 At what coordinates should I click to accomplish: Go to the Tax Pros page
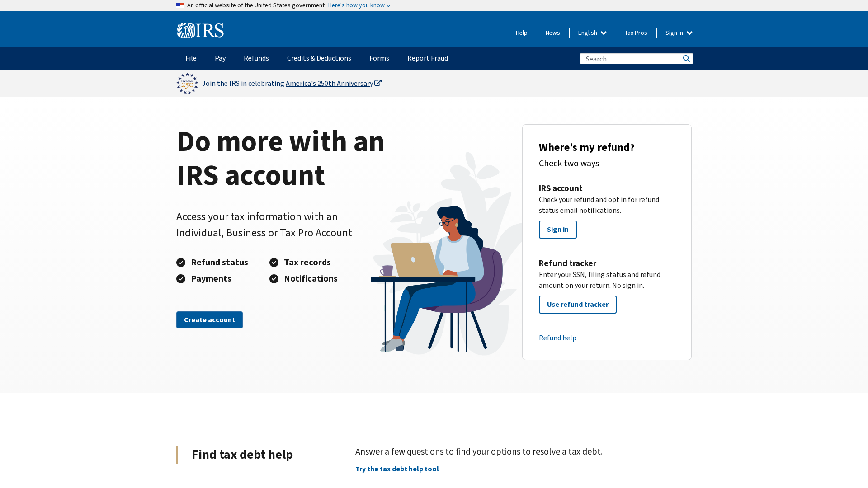pyautogui.click(x=636, y=33)
